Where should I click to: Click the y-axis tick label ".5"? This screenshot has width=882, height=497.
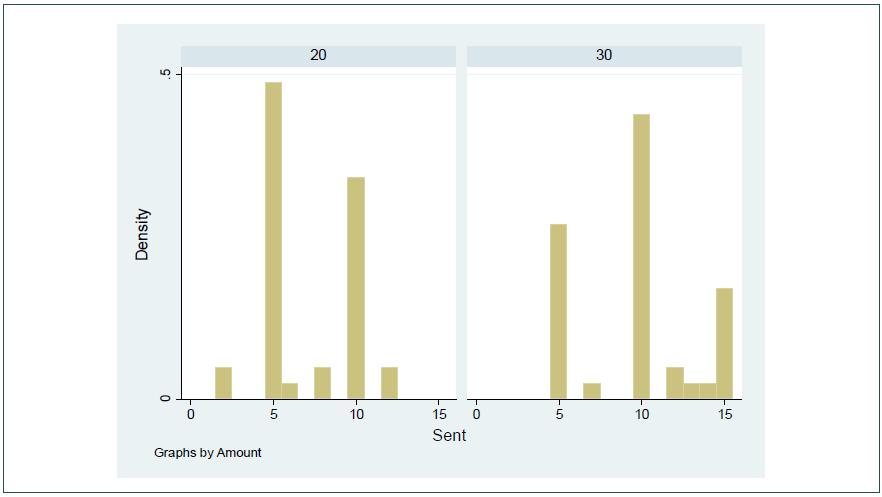click(x=166, y=74)
